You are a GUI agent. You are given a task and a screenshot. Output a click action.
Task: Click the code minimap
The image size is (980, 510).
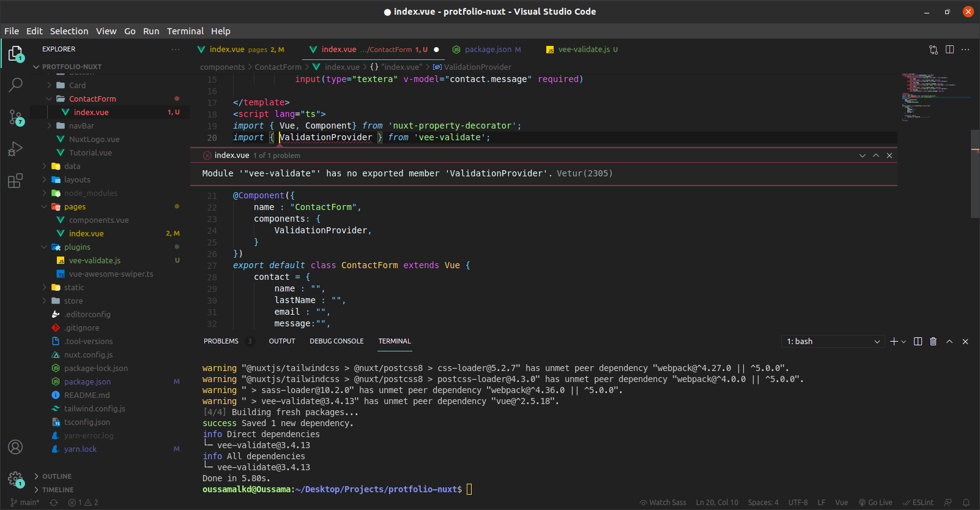(x=936, y=98)
